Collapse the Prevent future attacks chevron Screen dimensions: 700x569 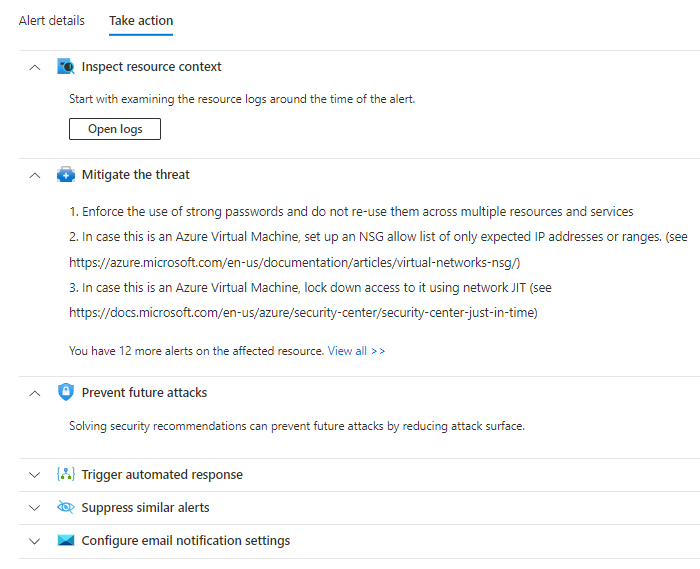(35, 393)
